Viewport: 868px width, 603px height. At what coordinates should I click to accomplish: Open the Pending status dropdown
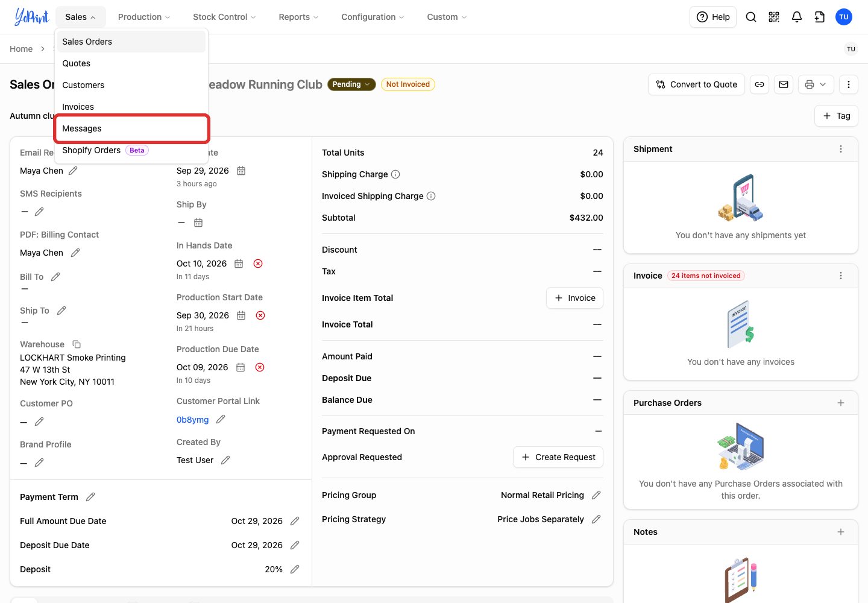[351, 84]
